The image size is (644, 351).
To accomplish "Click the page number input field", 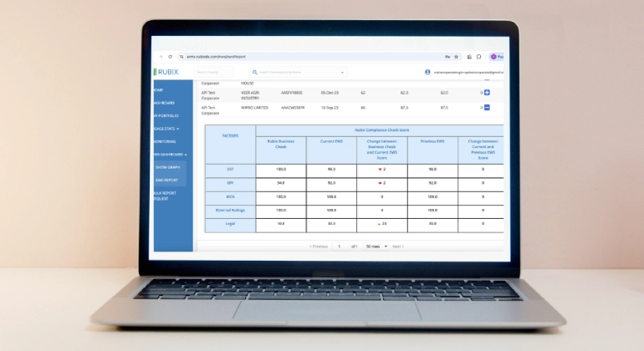I will pyautogui.click(x=340, y=247).
